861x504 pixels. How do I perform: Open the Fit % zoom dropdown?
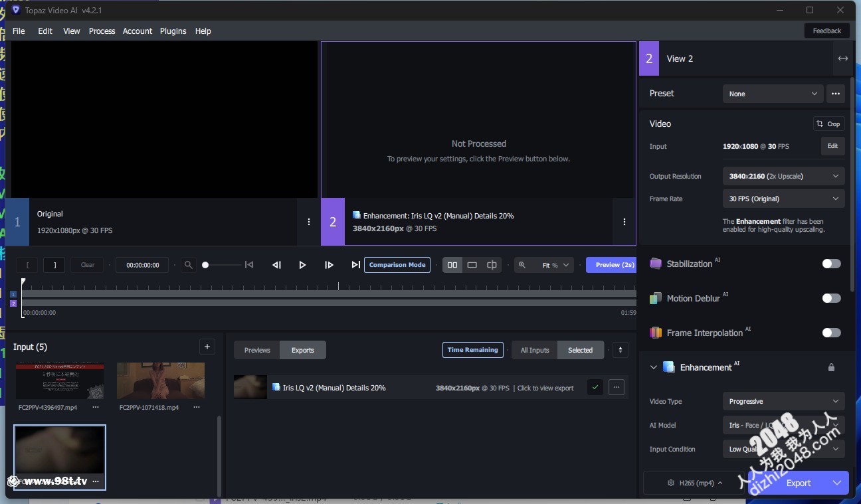[x=555, y=265]
